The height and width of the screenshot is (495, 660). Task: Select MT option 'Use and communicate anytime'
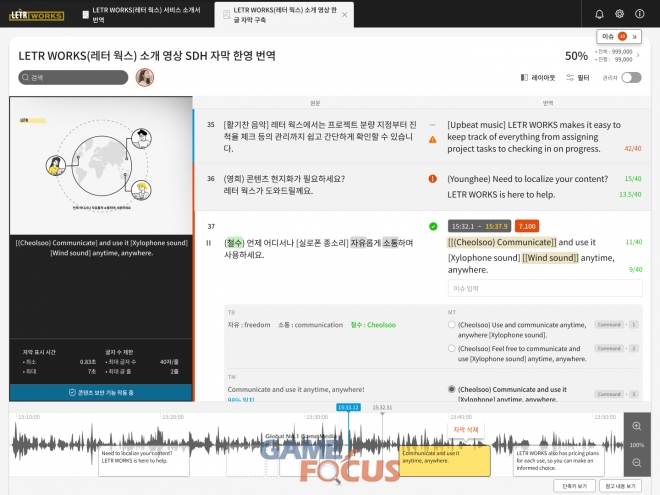[452, 325]
